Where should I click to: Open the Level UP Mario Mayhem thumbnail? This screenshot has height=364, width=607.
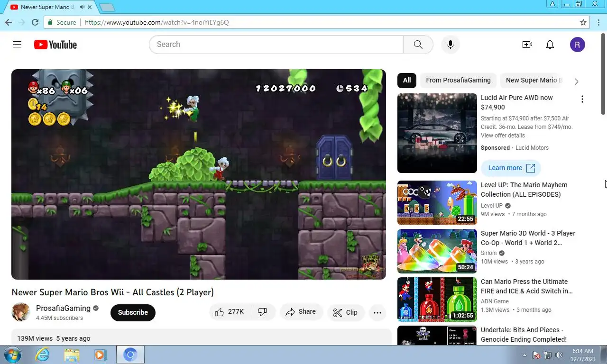pyautogui.click(x=437, y=203)
